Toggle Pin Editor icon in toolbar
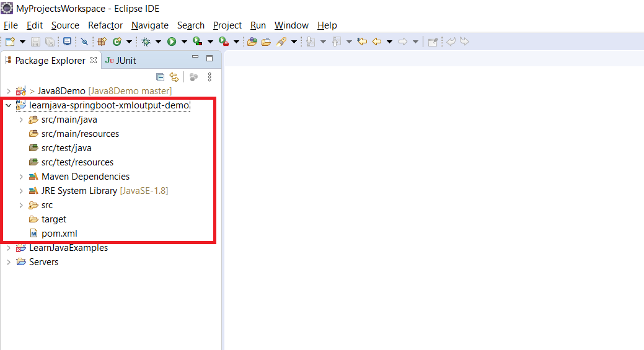This screenshot has width=644, height=350. [433, 42]
